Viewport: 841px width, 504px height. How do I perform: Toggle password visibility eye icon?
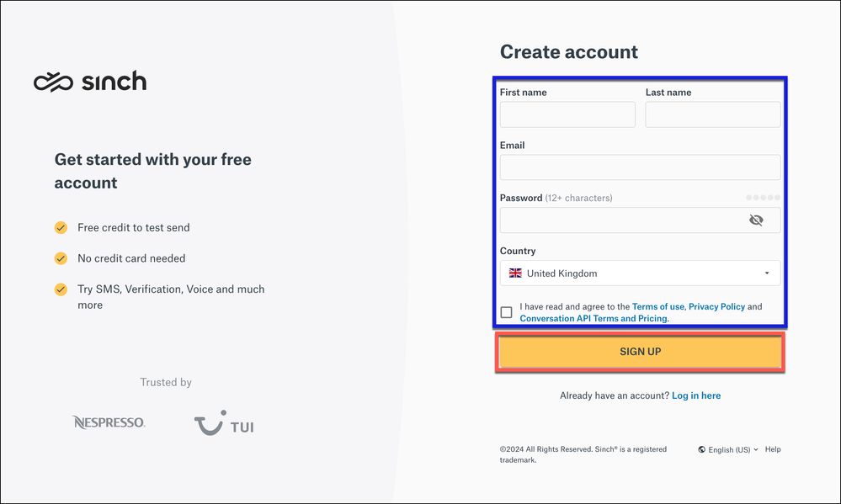click(x=756, y=220)
